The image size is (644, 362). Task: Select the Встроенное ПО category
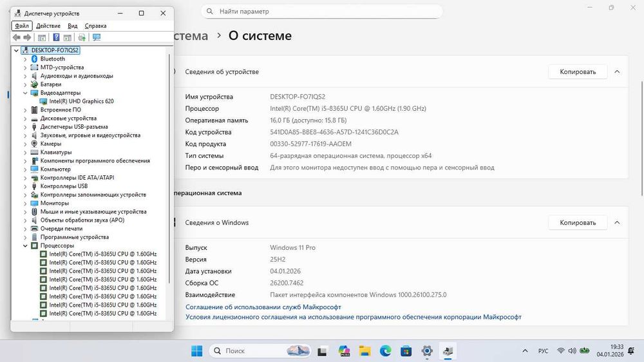pyautogui.click(x=61, y=110)
